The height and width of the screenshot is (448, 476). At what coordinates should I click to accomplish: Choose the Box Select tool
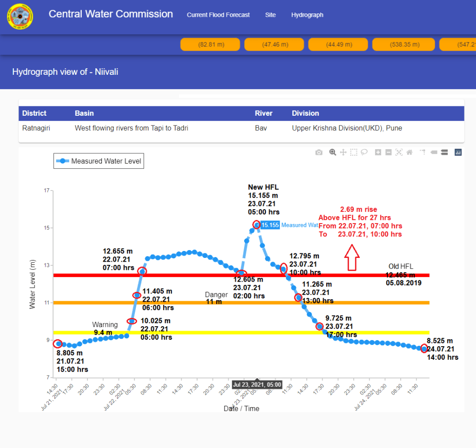pyautogui.click(x=354, y=152)
